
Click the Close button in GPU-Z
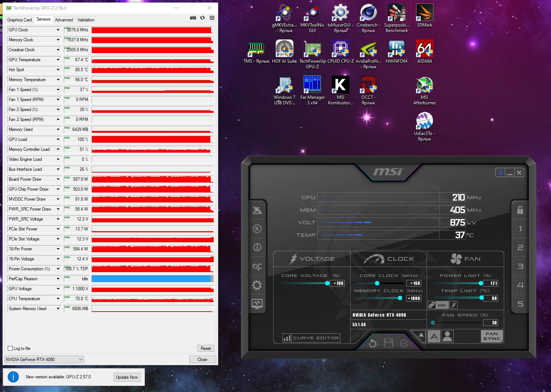pyautogui.click(x=202, y=360)
